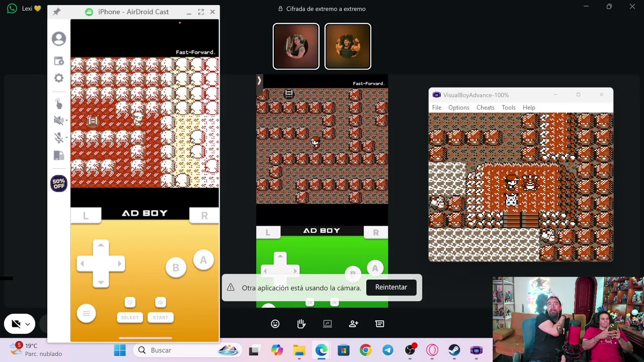Viewport: 644px width, 362px height.
Task: Tap the small icon above SELECT on yellow emulator
Action: [x=130, y=302]
